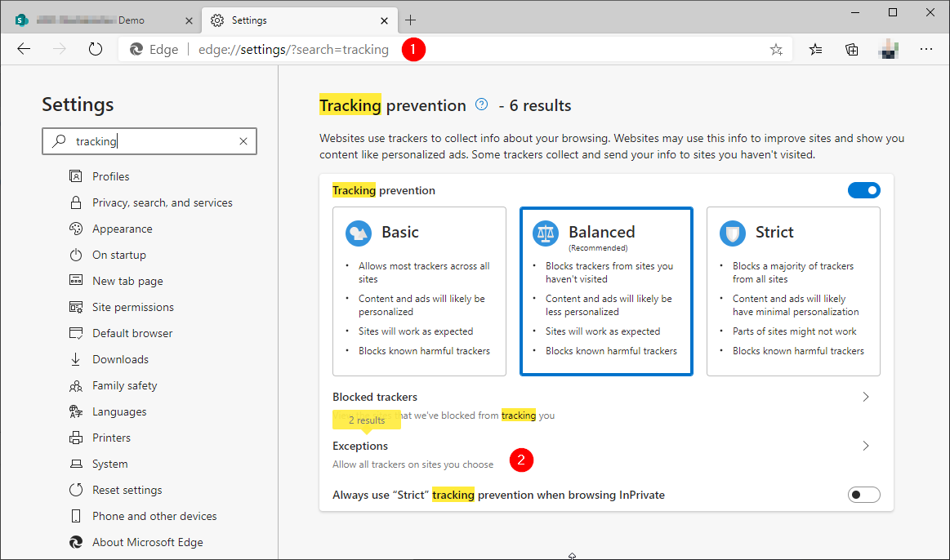Open Phone and other devices settings
950x560 pixels.
pyautogui.click(x=154, y=516)
